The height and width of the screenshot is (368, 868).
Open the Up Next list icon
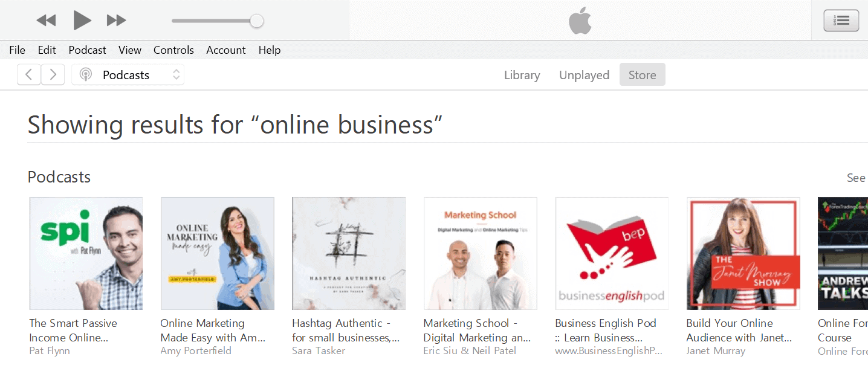click(841, 21)
